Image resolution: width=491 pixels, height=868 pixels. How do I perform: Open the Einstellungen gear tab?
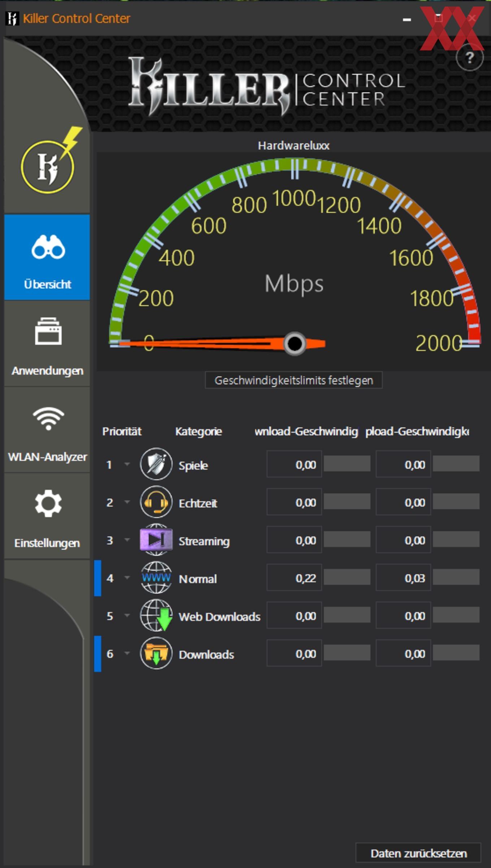pyautogui.click(x=47, y=516)
